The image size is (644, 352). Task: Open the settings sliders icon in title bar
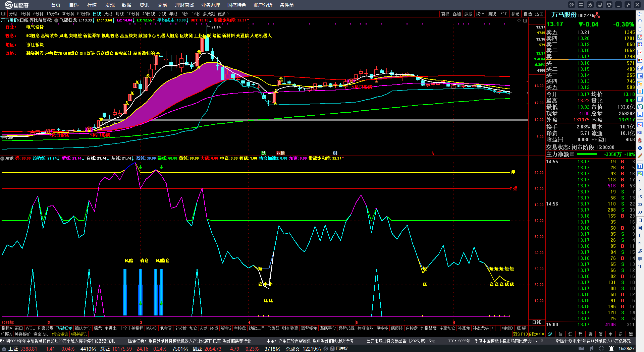tap(581, 5)
